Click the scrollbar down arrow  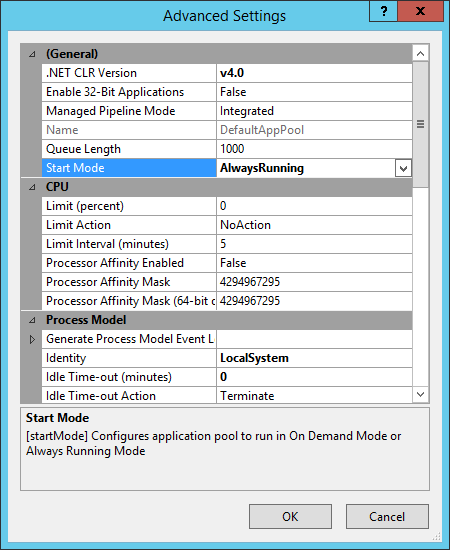421,394
